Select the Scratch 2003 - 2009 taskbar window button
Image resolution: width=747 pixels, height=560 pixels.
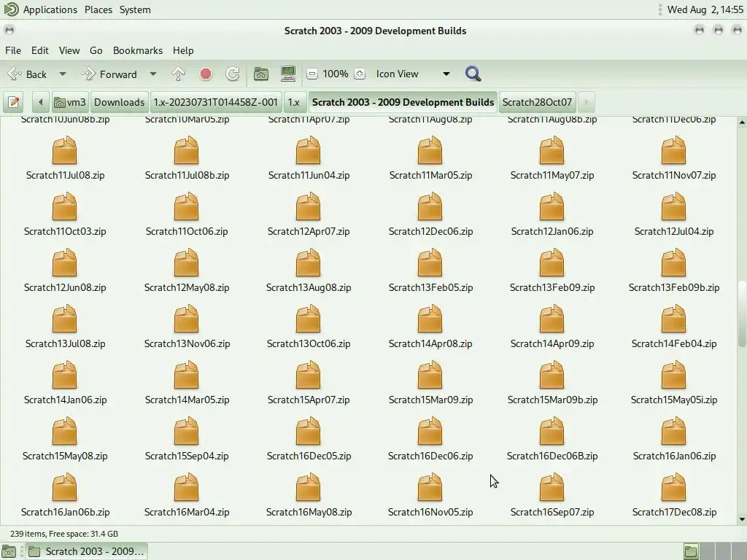point(87,551)
